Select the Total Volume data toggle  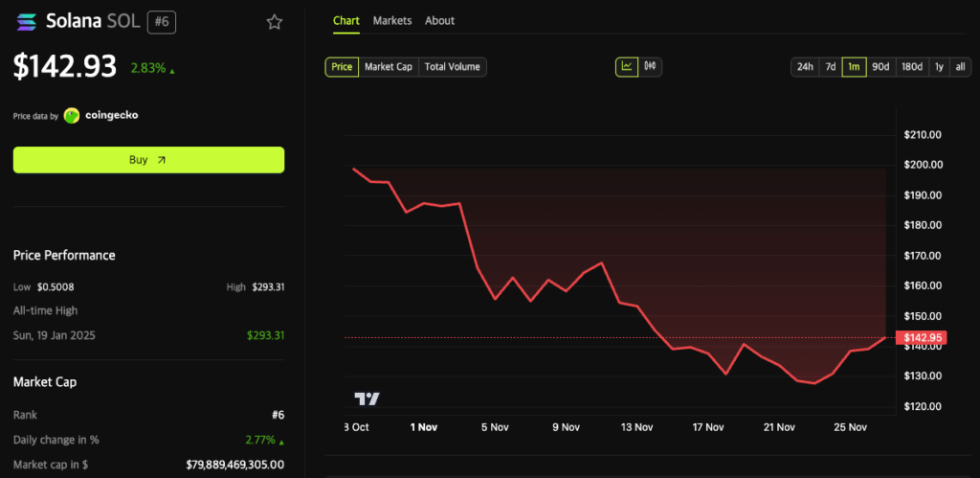tap(453, 67)
